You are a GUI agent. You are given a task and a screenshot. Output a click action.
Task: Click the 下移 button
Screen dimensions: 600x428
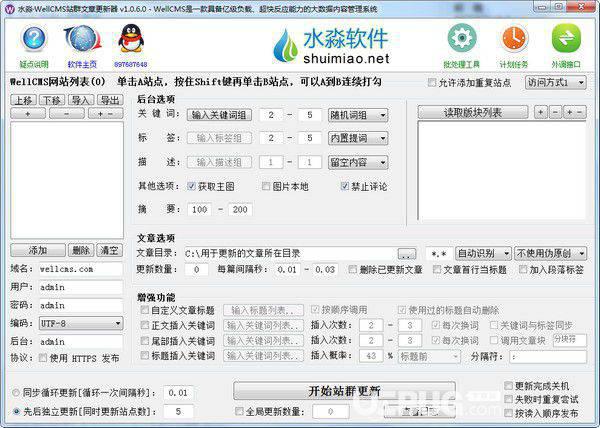(x=52, y=100)
